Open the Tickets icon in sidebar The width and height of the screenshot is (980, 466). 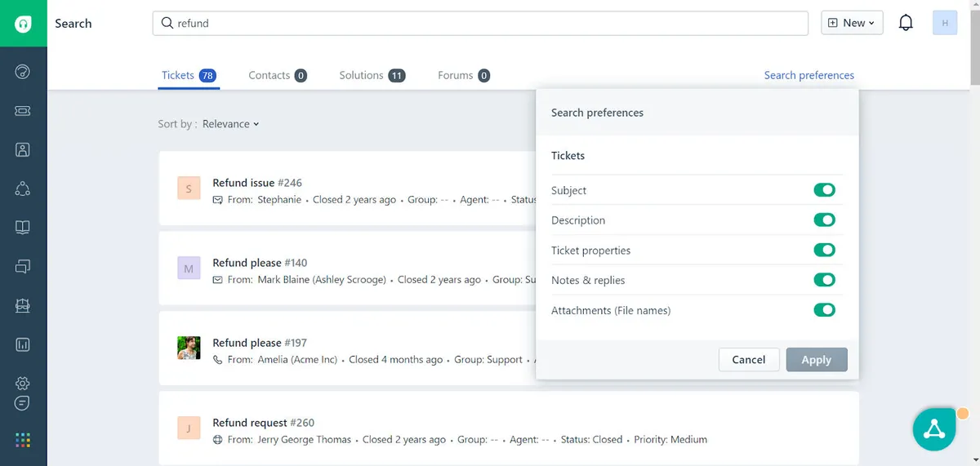(23, 111)
